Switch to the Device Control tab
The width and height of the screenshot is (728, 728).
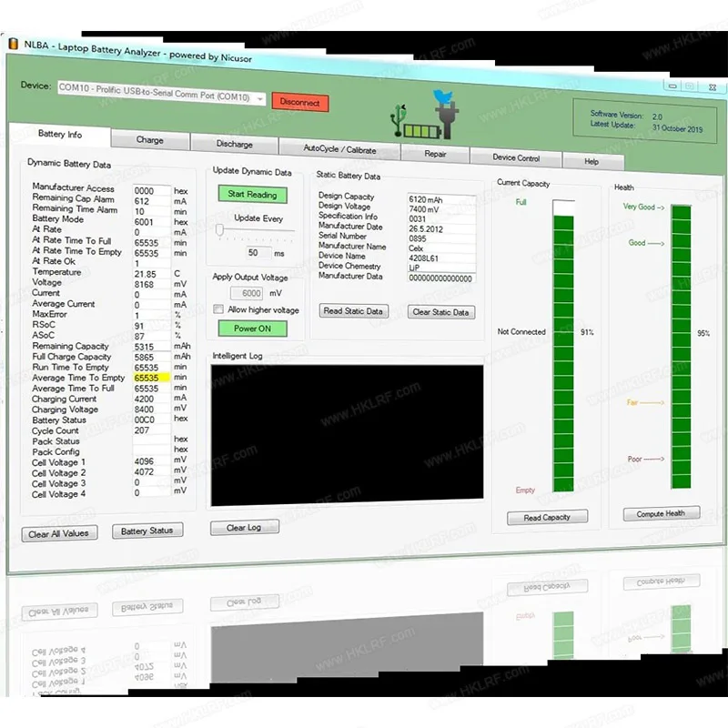coord(516,157)
